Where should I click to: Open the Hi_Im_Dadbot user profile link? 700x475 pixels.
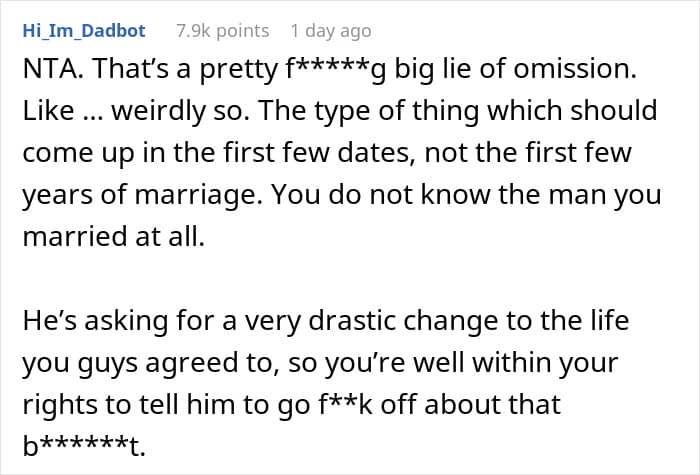84,31
